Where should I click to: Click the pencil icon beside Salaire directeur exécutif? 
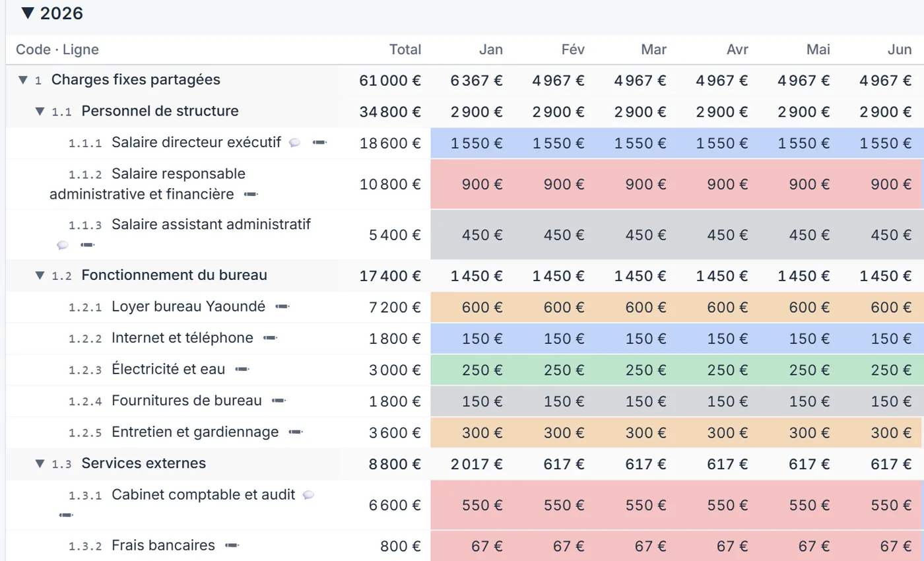(320, 143)
